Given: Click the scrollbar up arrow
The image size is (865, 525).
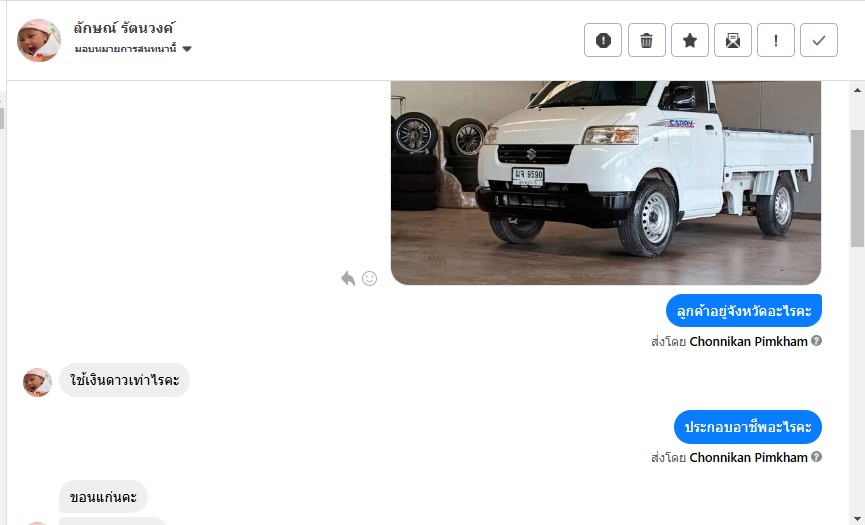Looking at the screenshot, I should pyautogui.click(x=857, y=90).
